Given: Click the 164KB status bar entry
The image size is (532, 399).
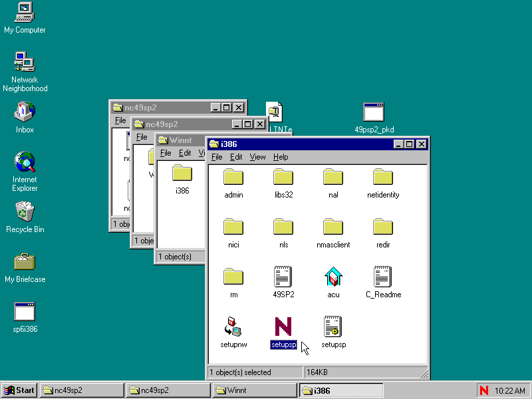Looking at the screenshot, I should (x=317, y=372).
